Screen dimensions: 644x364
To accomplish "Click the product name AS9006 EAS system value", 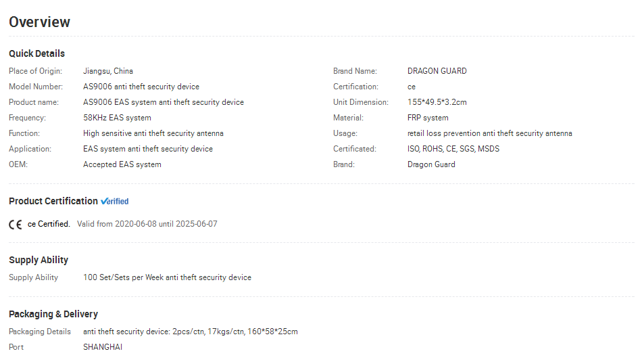I will 164,102.
